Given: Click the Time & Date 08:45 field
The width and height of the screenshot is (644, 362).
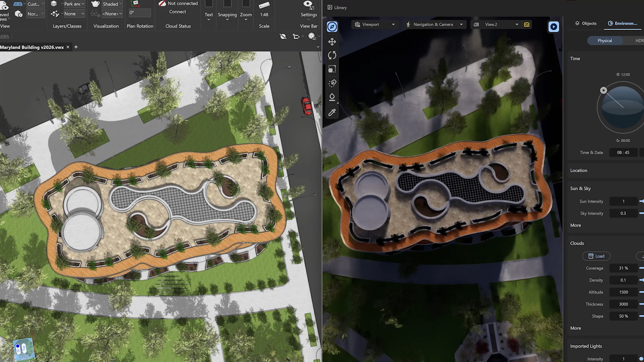Looking at the screenshot, I should pyautogui.click(x=623, y=153).
